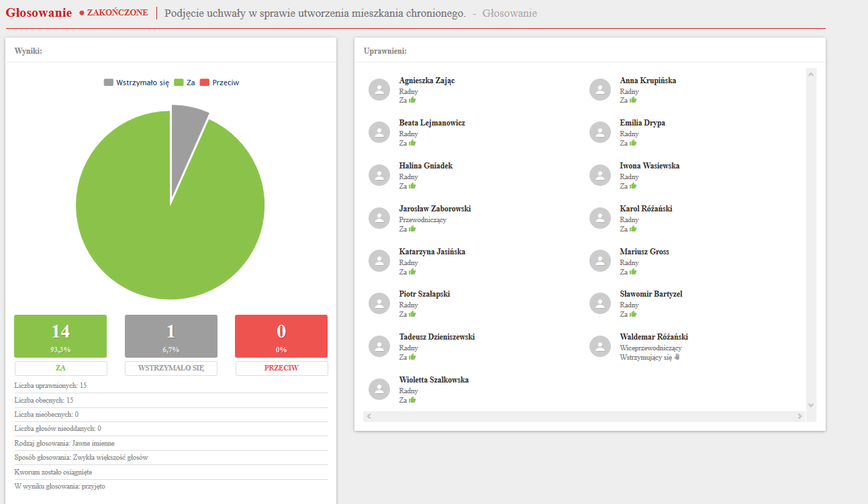Viewport: 868px width, 504px height.
Task: Click thumbs-up icon under Anna Krupińska
Action: tap(633, 100)
